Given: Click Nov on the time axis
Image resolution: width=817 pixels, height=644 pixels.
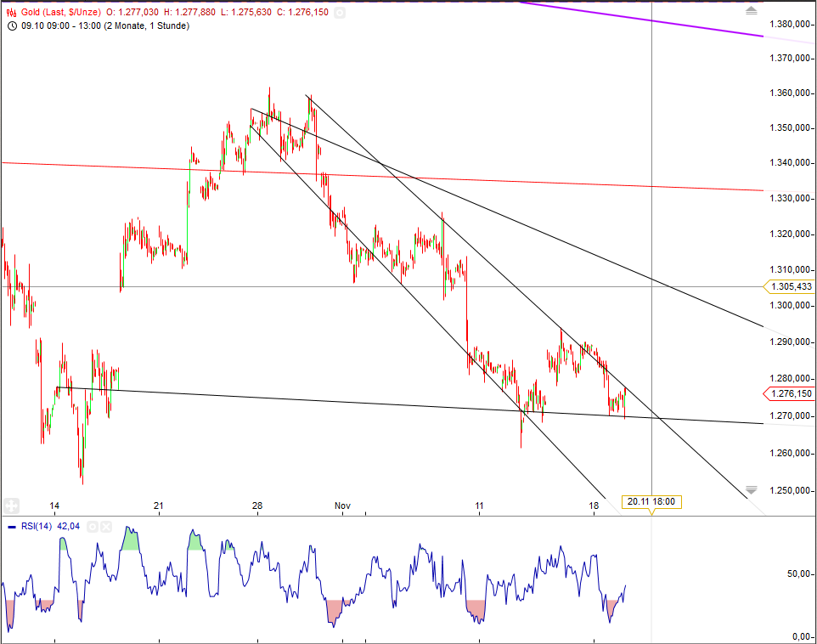Looking at the screenshot, I should (341, 505).
